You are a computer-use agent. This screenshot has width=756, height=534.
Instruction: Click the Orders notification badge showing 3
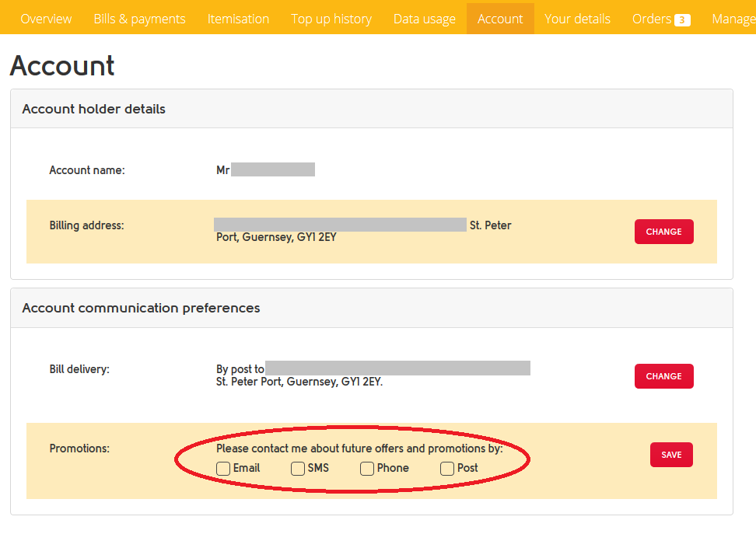(682, 20)
